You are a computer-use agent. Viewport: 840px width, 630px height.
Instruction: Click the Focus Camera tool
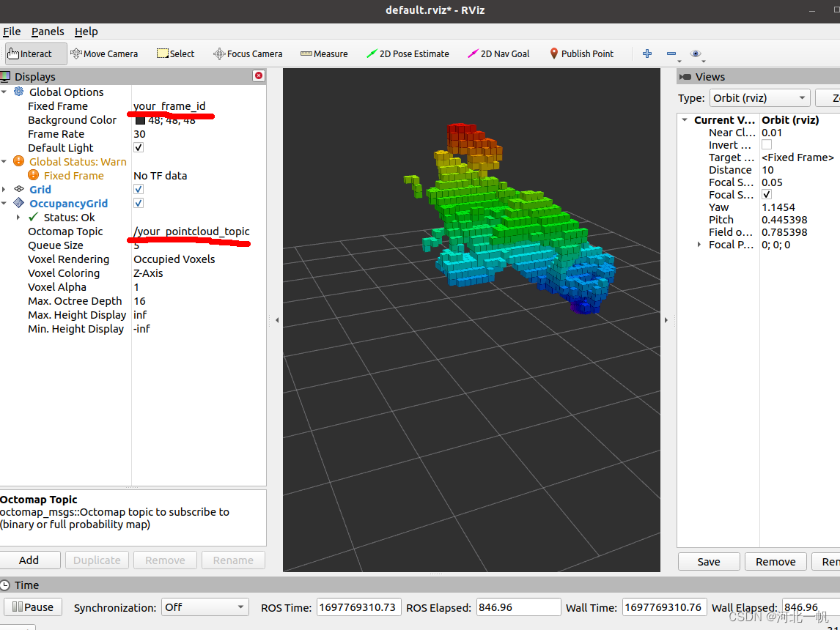(x=248, y=53)
